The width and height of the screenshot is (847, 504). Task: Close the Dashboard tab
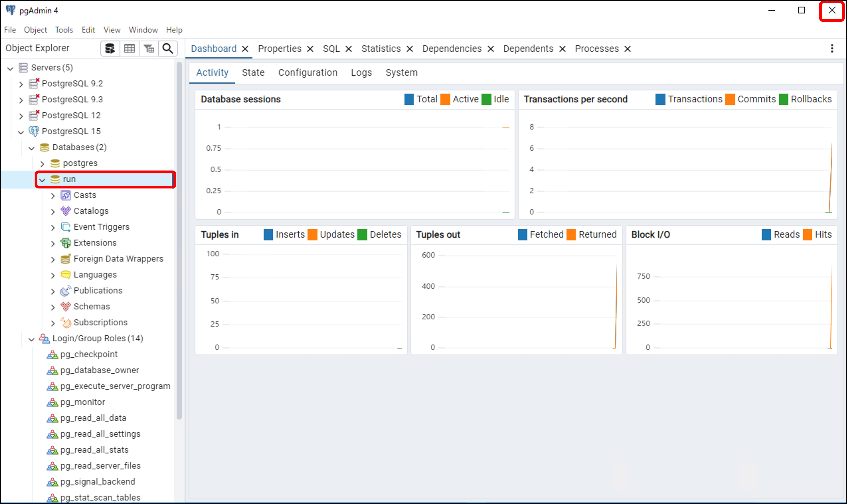pyautogui.click(x=245, y=49)
